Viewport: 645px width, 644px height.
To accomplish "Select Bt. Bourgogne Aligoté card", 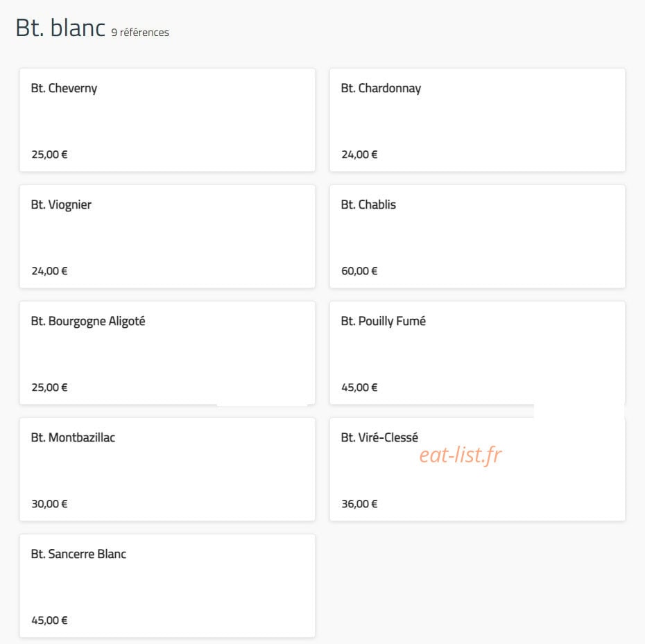I will 167,353.
